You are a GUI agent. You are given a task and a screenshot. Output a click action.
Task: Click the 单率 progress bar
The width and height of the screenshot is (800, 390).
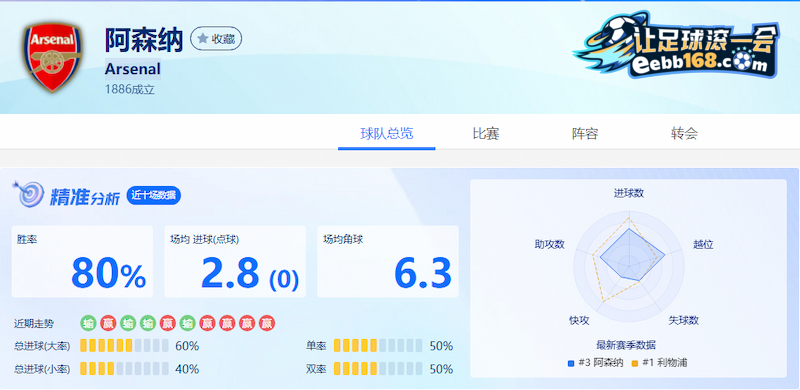pyautogui.click(x=378, y=346)
